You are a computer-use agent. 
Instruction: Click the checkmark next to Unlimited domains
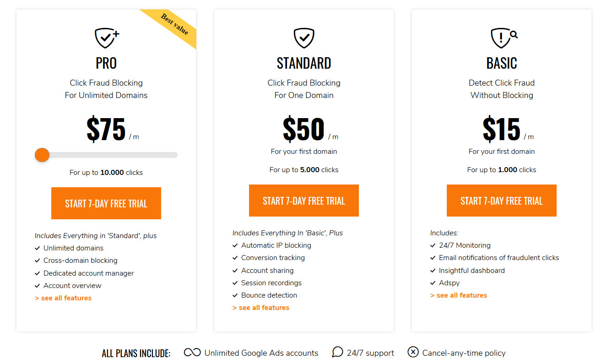pyautogui.click(x=37, y=248)
